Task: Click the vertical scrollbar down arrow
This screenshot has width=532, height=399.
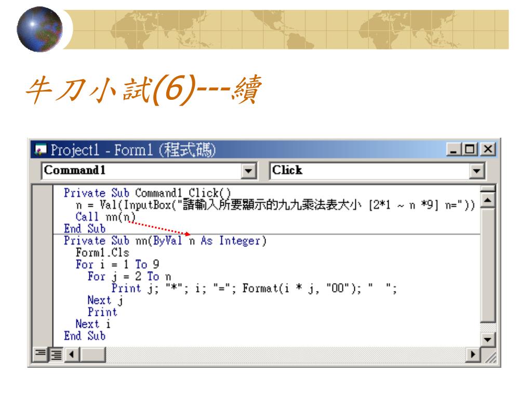Action: point(488,339)
